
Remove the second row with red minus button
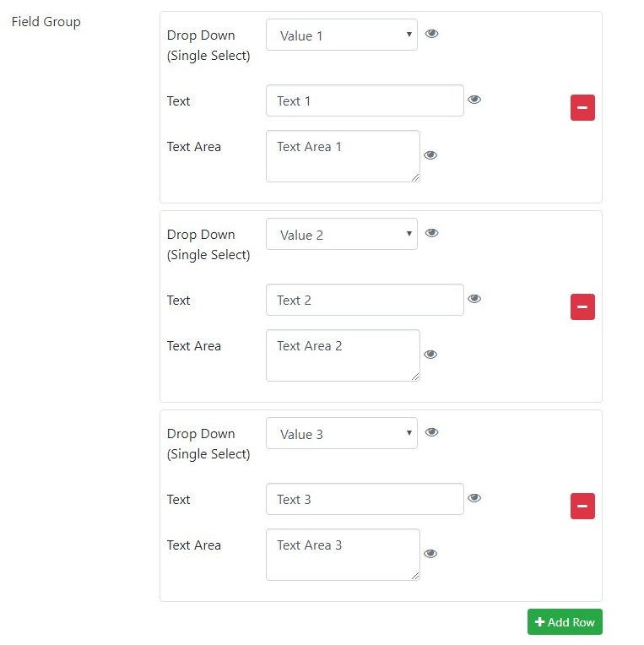(582, 306)
